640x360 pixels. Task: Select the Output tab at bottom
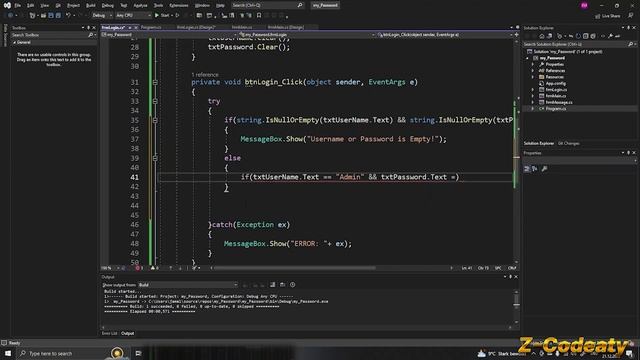tap(127, 333)
